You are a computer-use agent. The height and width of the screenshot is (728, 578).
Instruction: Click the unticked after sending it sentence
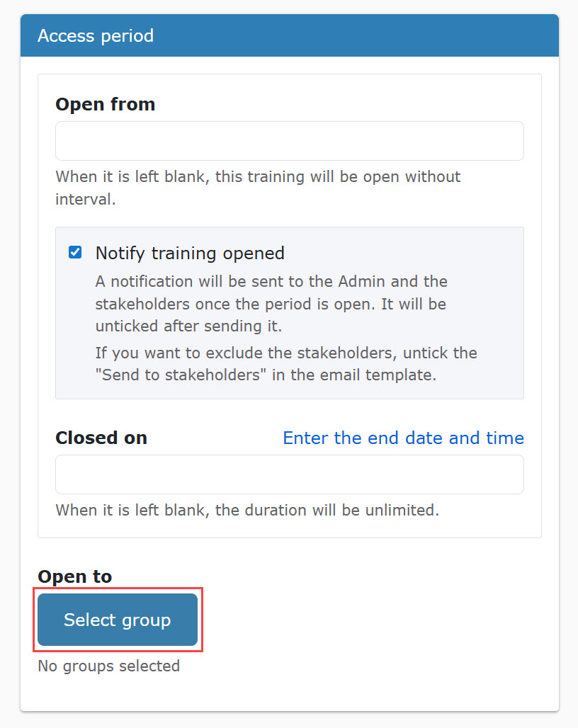pos(188,326)
